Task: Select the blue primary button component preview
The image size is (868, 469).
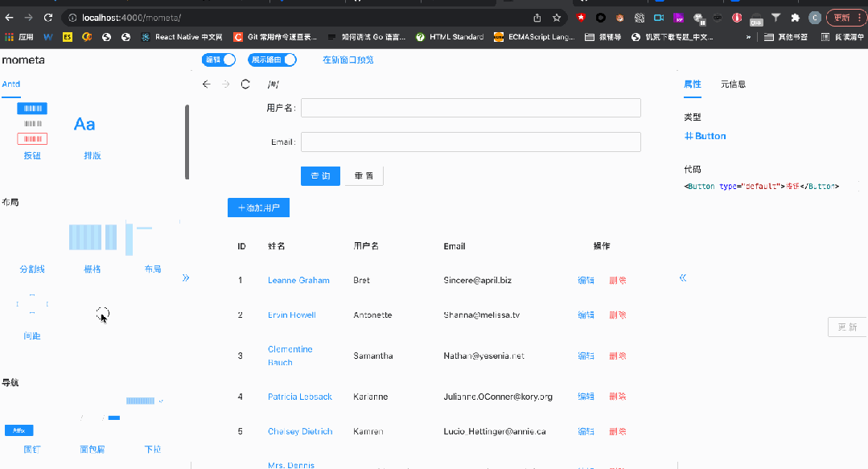Action: click(32, 108)
